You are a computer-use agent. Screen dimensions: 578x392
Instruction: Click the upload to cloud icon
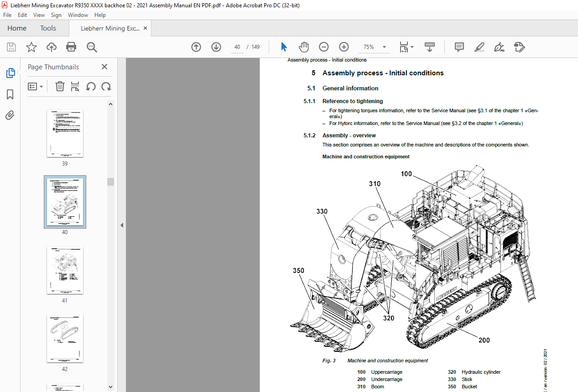click(x=51, y=47)
